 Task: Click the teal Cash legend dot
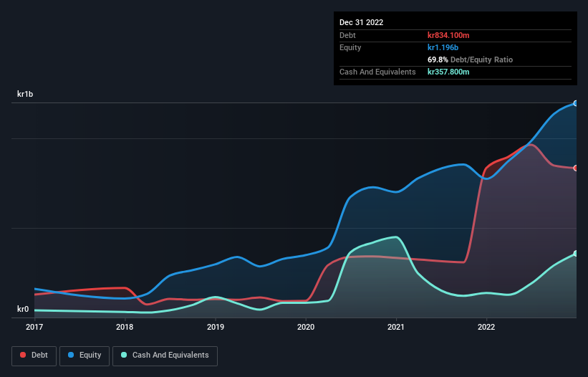tap(124, 355)
